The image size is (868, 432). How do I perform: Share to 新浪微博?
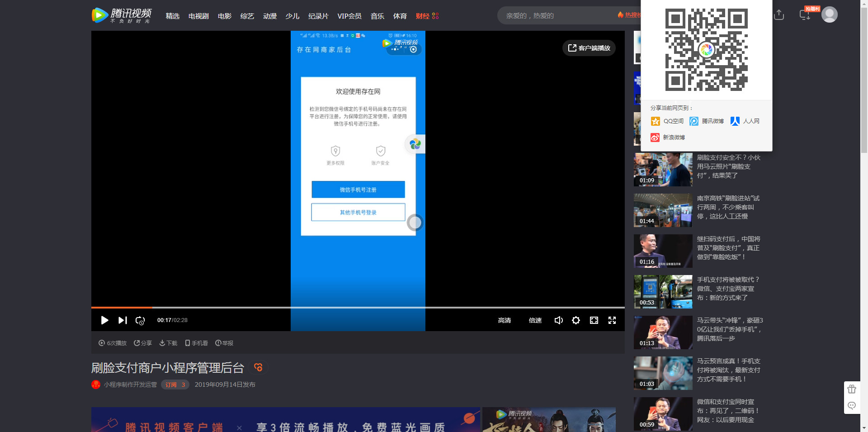pos(668,138)
